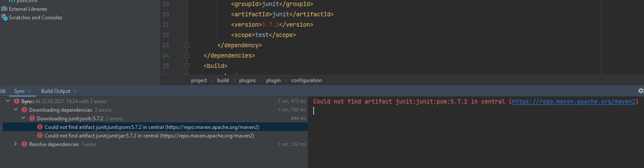This screenshot has height=168, width=644.
Task: Click the fold marker beside the build tag
Action: (x=187, y=66)
